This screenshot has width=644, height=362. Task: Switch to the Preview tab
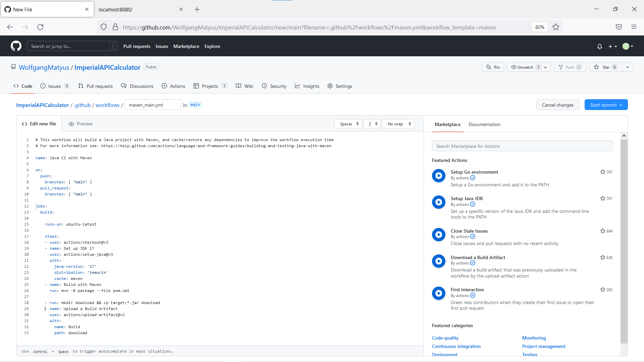click(81, 124)
